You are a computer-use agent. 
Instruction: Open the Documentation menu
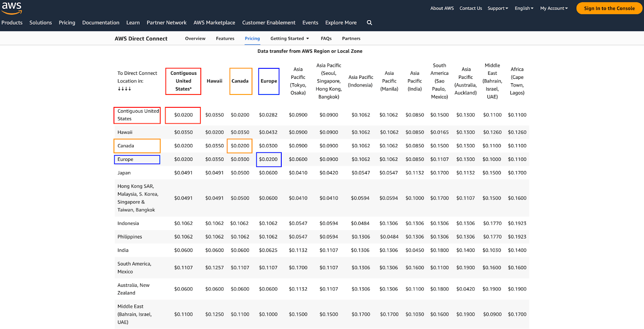tap(101, 23)
